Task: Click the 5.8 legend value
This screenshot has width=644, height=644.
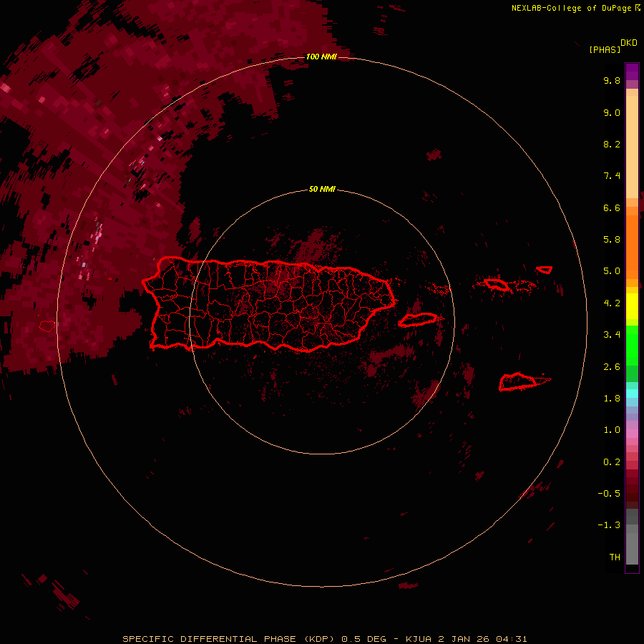Action: point(612,240)
